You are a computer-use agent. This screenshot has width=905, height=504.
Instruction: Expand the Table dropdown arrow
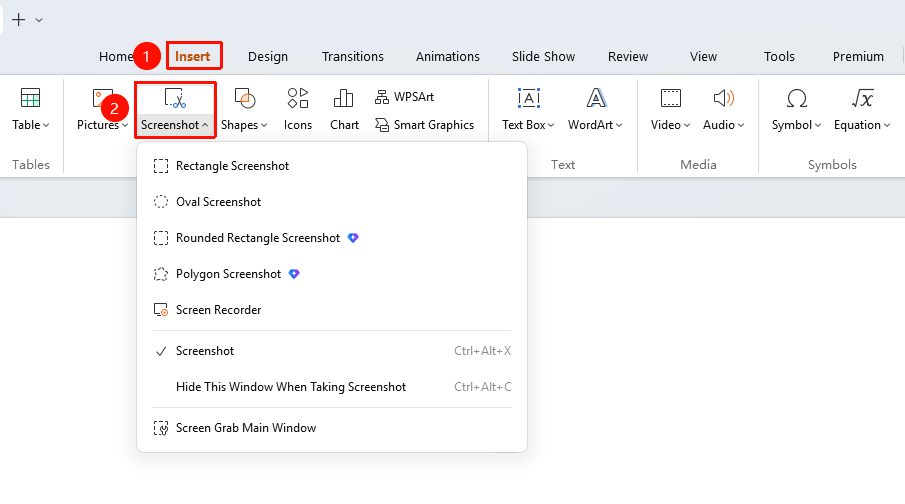[x=46, y=125]
